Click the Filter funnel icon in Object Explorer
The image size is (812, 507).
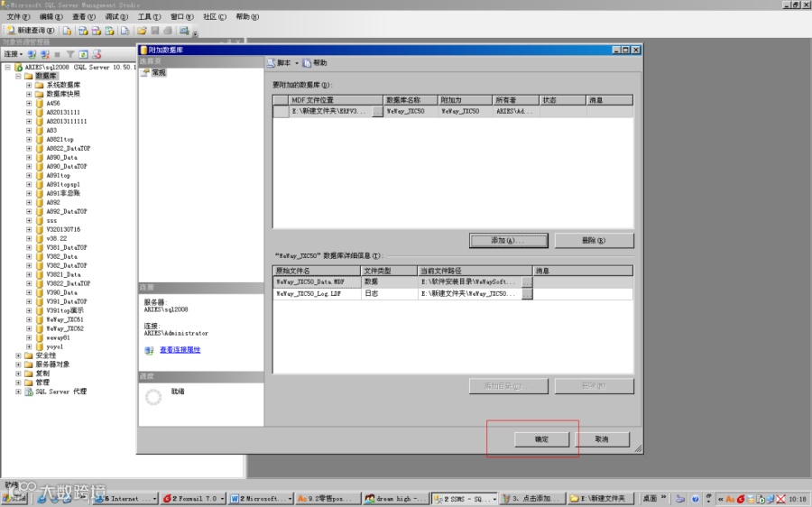(70, 54)
